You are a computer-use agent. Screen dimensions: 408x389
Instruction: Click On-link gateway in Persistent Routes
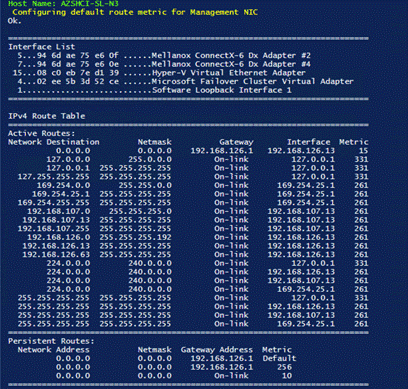232,376
